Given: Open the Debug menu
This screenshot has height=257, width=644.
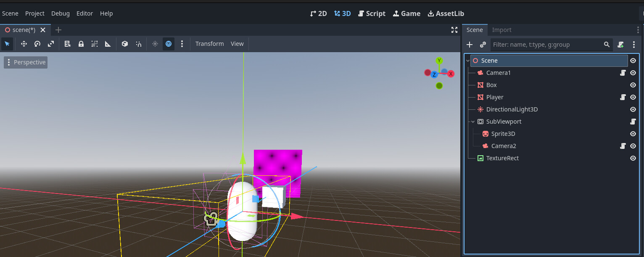Looking at the screenshot, I should [x=61, y=13].
